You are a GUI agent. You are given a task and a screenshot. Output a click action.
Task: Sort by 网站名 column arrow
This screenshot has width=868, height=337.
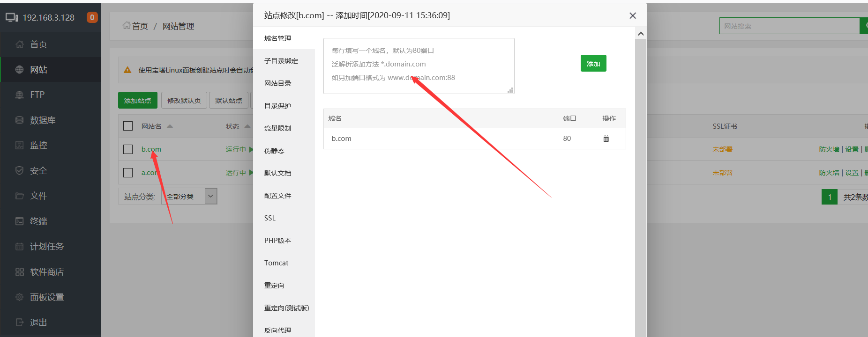(x=170, y=126)
